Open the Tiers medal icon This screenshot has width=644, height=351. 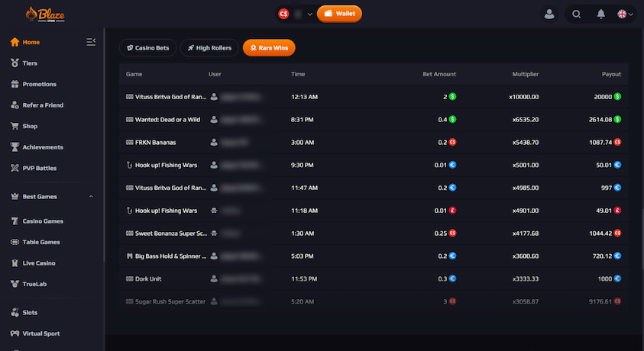(x=15, y=63)
